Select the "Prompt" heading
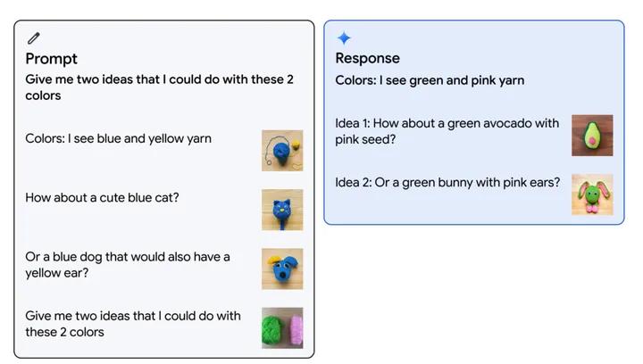The height and width of the screenshot is (364, 643). [x=51, y=59]
